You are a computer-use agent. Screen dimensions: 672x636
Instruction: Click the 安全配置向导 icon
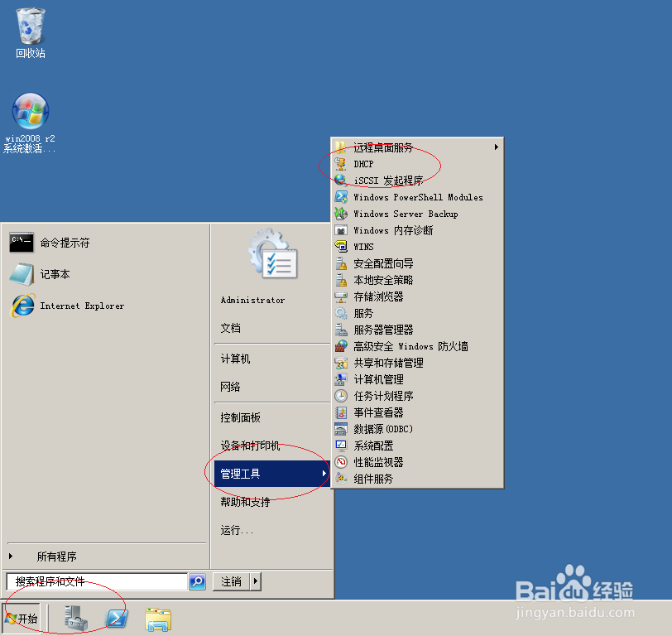(341, 263)
